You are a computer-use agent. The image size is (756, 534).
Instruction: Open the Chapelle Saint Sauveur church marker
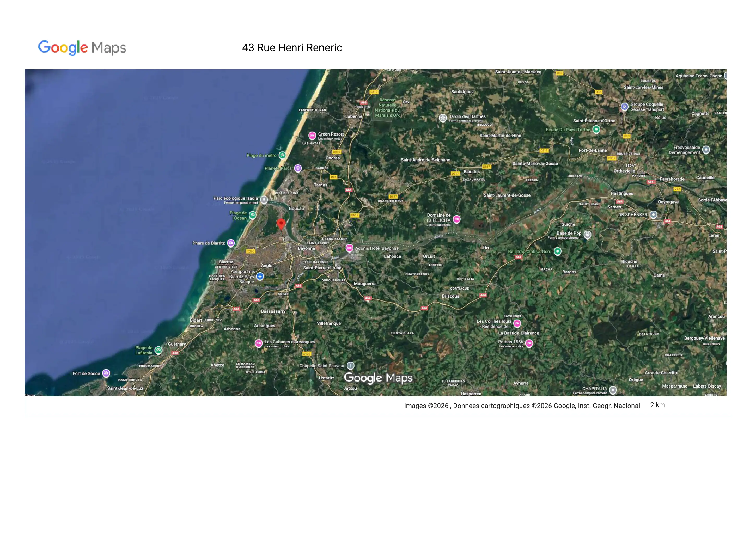[x=351, y=366]
